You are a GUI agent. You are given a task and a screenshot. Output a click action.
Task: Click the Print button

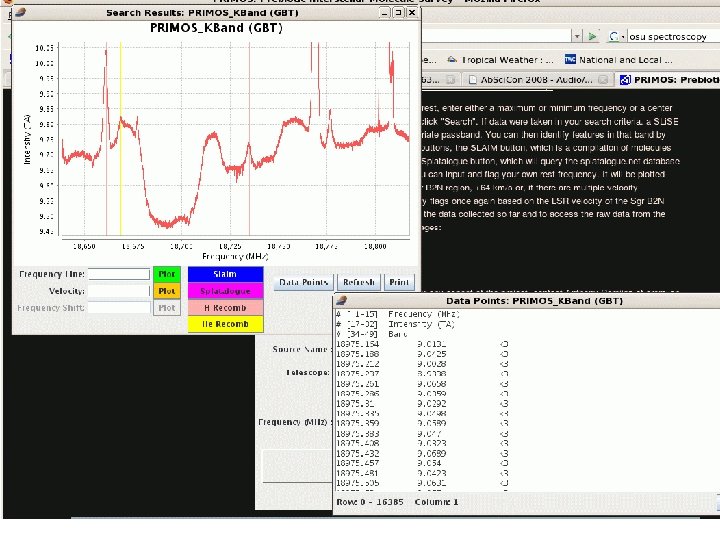coord(399,282)
